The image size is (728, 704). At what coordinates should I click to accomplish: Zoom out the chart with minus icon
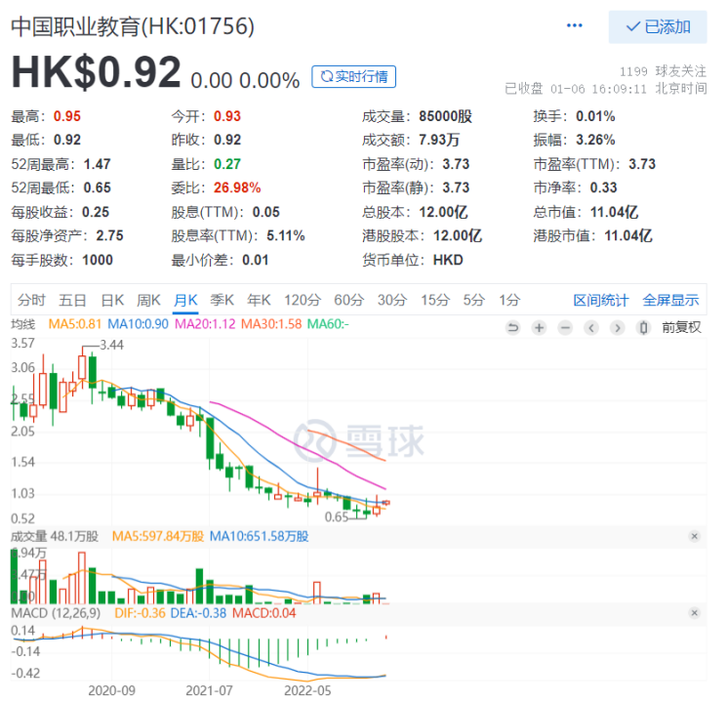(x=565, y=328)
